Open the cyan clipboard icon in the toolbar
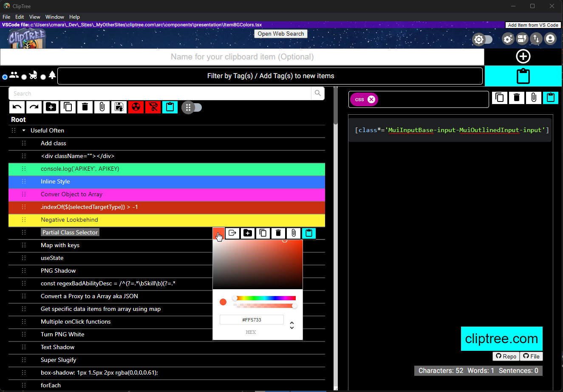 pos(170,107)
